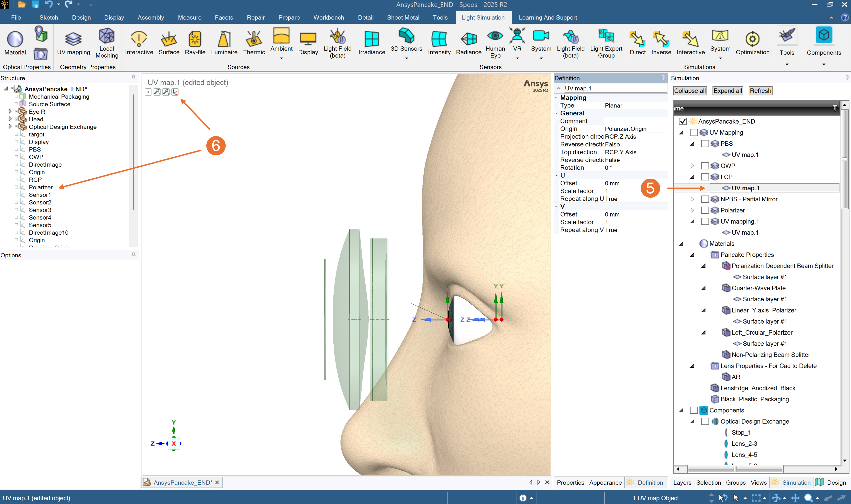Image resolution: width=851 pixels, height=504 pixels.
Task: Open the Light Expert Group tool
Action: [x=606, y=43]
